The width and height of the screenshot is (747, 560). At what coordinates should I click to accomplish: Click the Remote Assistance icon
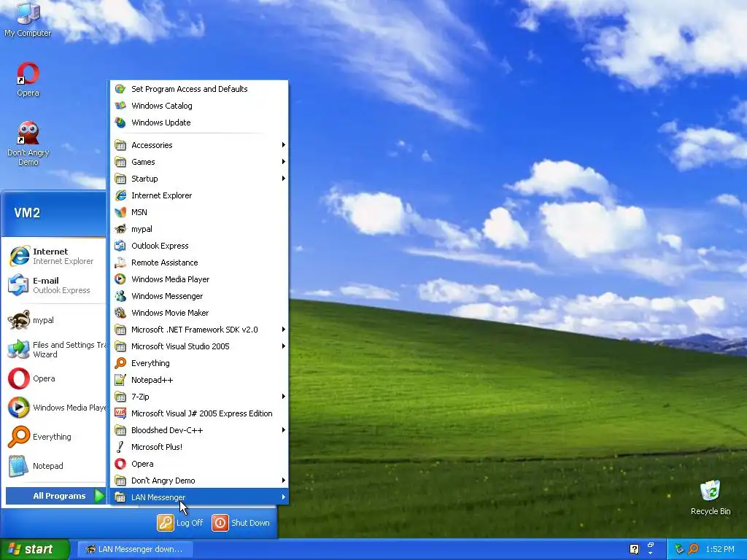click(120, 262)
